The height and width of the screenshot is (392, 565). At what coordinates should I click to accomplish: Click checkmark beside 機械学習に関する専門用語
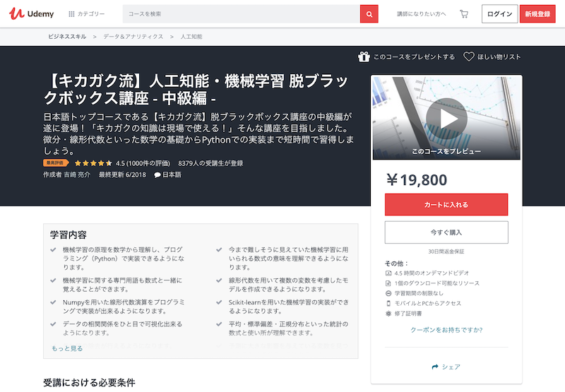point(54,280)
